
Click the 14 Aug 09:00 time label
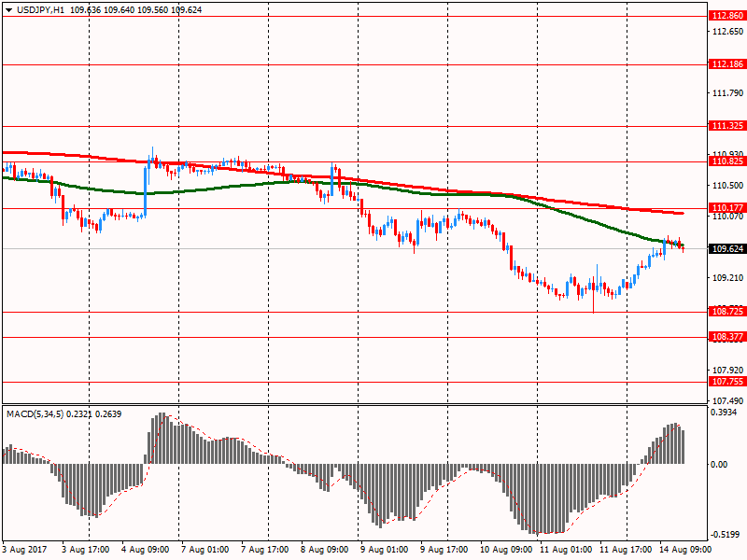pos(685,550)
